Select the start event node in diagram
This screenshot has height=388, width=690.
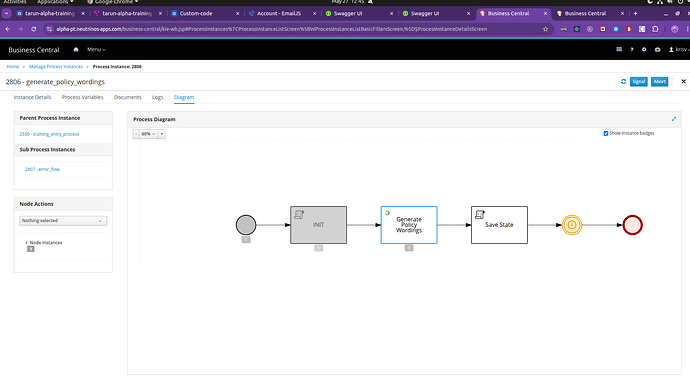[246, 225]
